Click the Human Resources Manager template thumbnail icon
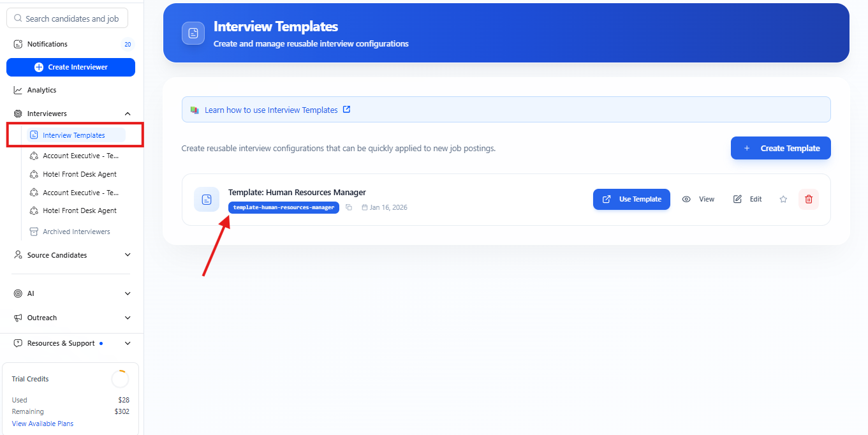Image resolution: width=868 pixels, height=435 pixels. tap(207, 200)
